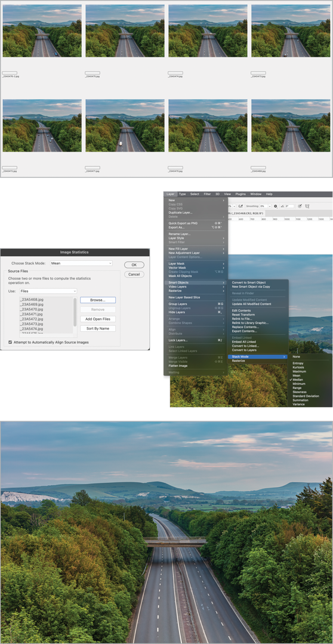This screenshot has width=333, height=644.
Task: Select the _23A5468.CR2 document tab
Action: [x=245, y=213]
